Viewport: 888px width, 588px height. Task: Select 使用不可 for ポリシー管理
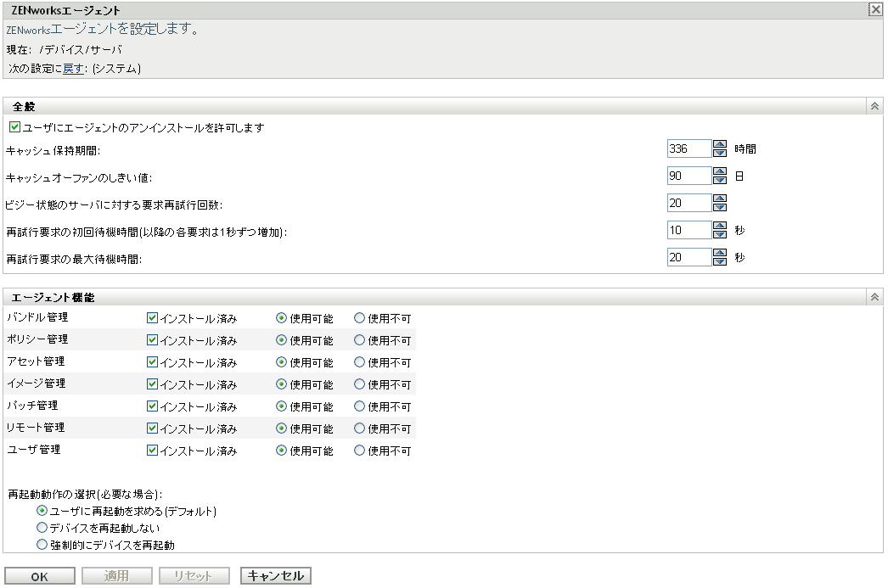(x=357, y=340)
